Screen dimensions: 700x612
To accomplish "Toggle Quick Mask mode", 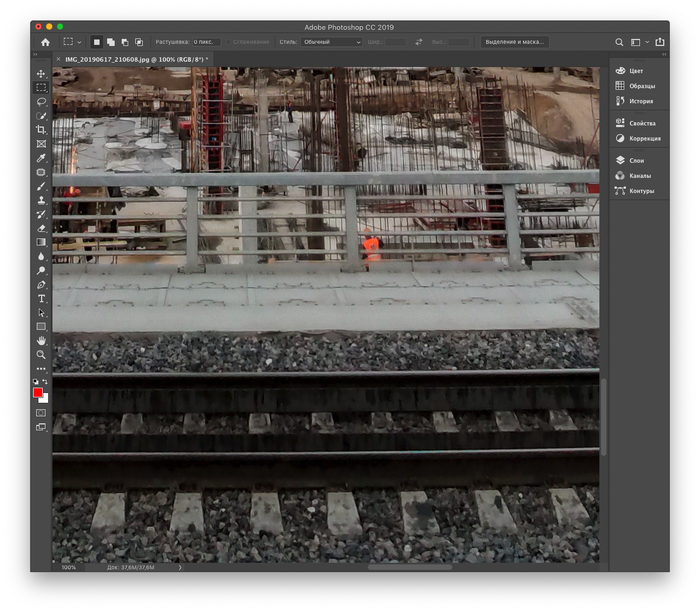I will tap(41, 413).
